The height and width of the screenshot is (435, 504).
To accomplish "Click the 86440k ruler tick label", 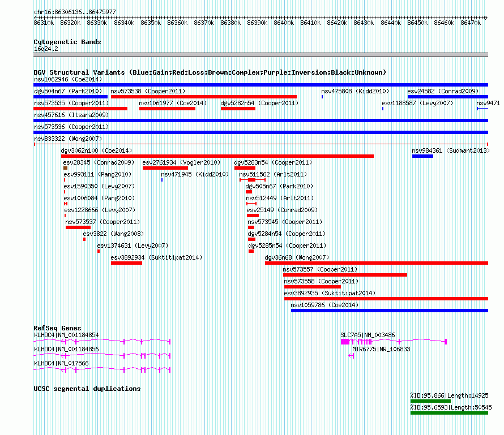I will (391, 23).
